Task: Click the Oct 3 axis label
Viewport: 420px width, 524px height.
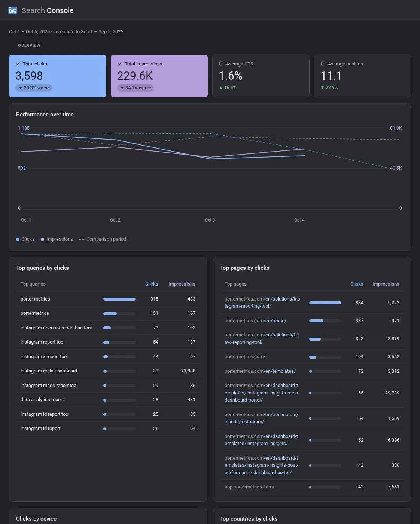Action: pos(210,220)
